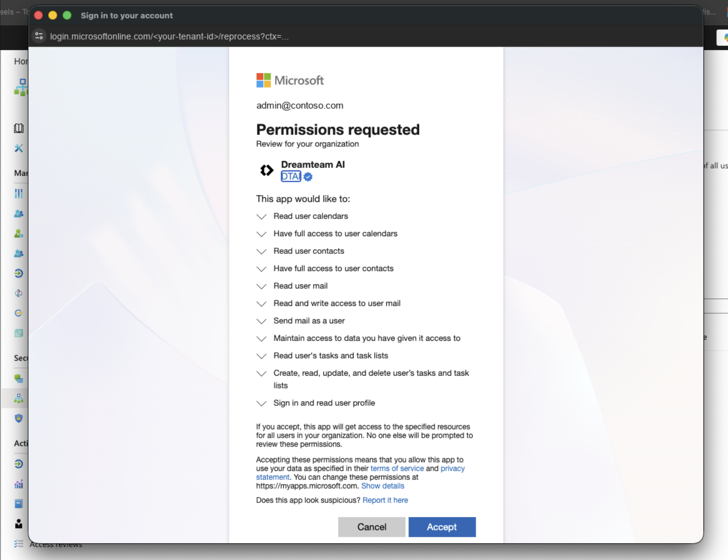Expand 'Have full access to user calendars'
This screenshot has height=560, width=728.
(x=261, y=234)
